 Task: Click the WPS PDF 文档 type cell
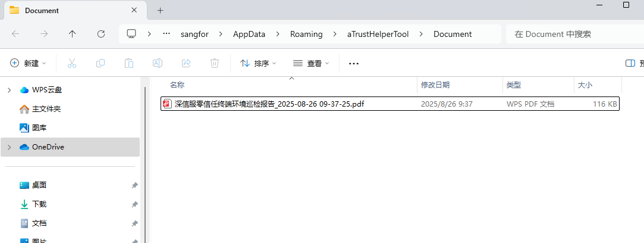pos(530,104)
